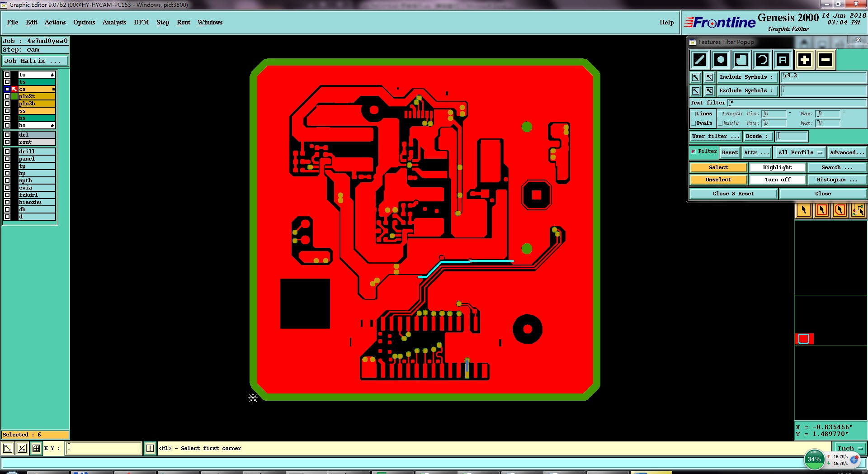Click the Features Filter Popup window icon
The image size is (868, 474).
pyautogui.click(x=692, y=42)
